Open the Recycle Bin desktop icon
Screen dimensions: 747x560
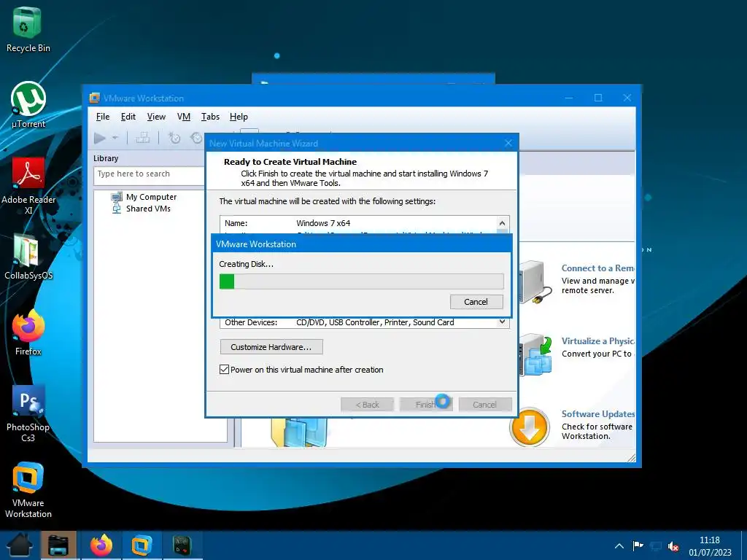coord(28,29)
